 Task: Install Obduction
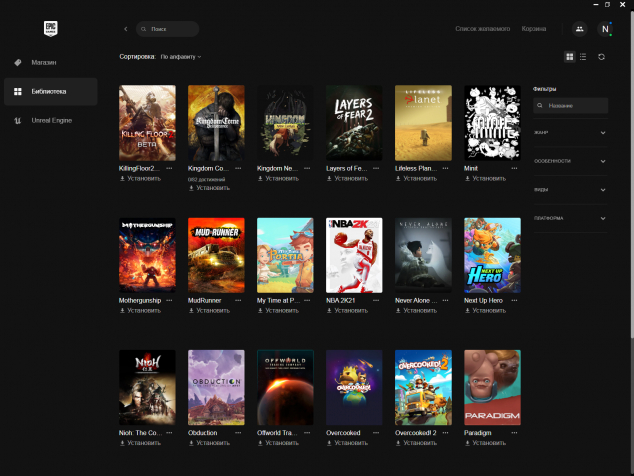click(209, 443)
